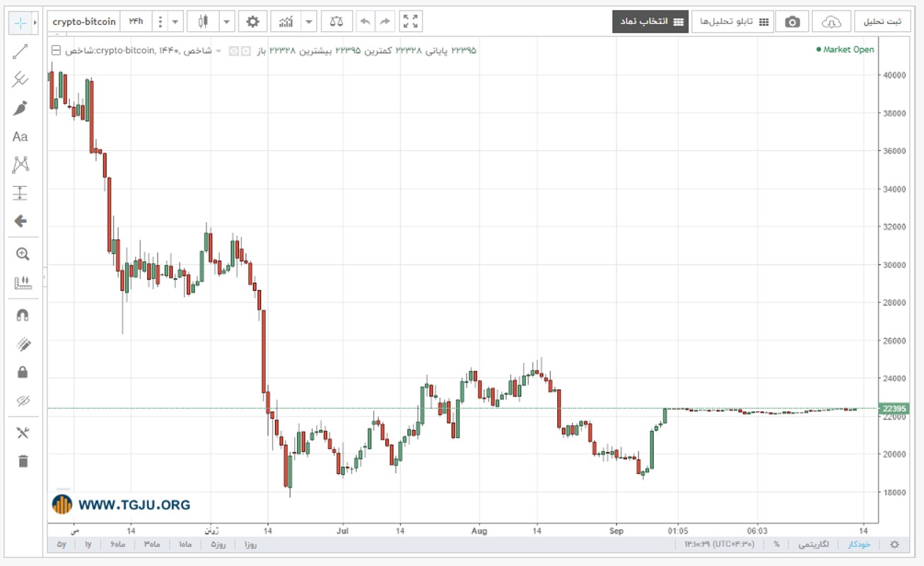The width and height of the screenshot is (924, 566).
Task: Collapse the chart legend with minus box
Action: tap(56, 51)
